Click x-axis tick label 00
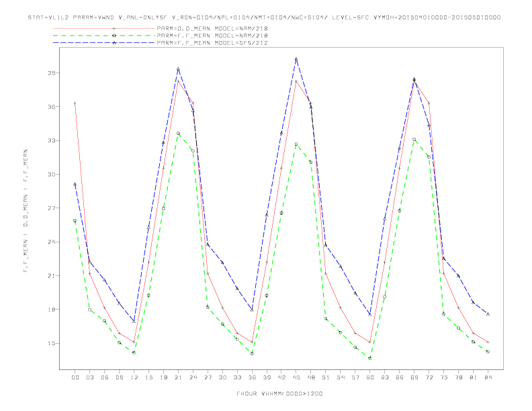Image resolution: width=532 pixels, height=411 pixels. pos(75,377)
